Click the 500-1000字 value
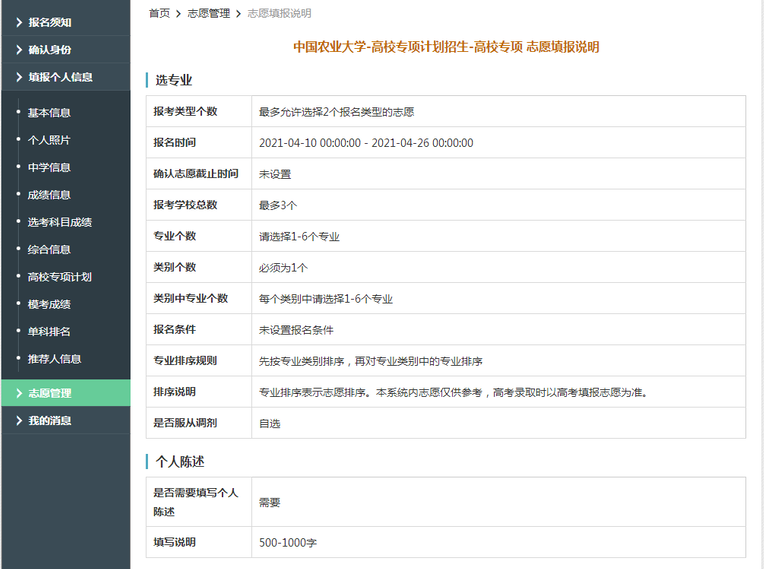This screenshot has width=764, height=569. pyautogui.click(x=288, y=543)
